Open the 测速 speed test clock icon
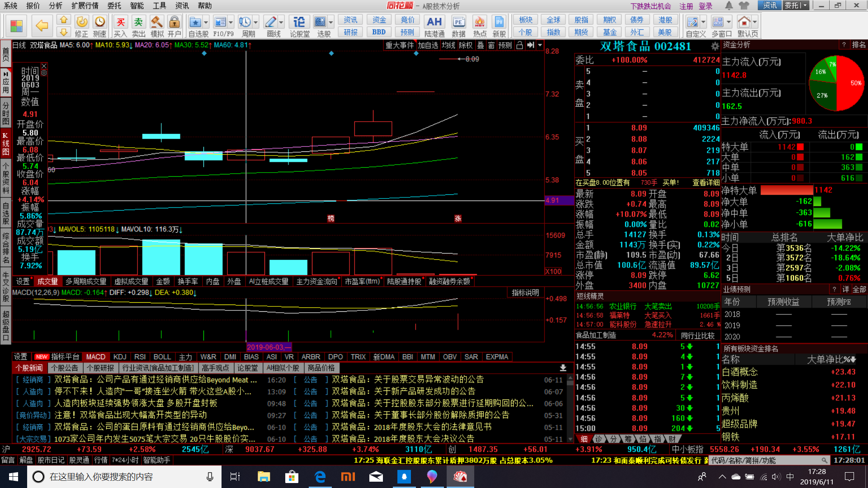Screen dimensions: 868x488 click(99, 26)
